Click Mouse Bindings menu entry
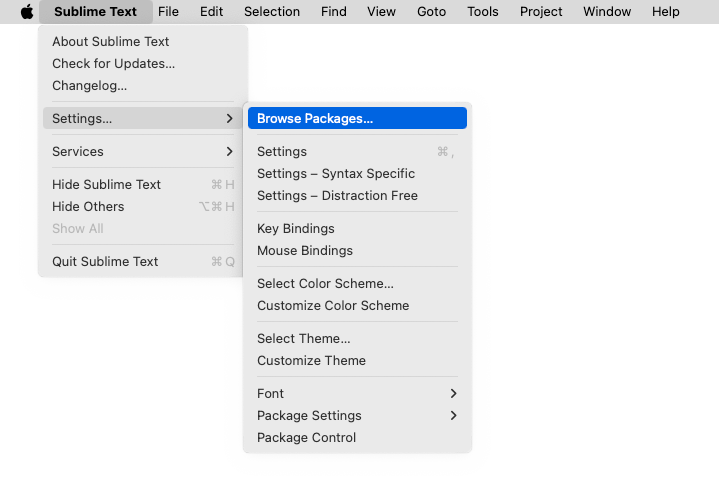The height and width of the screenshot is (491, 719). (357, 250)
